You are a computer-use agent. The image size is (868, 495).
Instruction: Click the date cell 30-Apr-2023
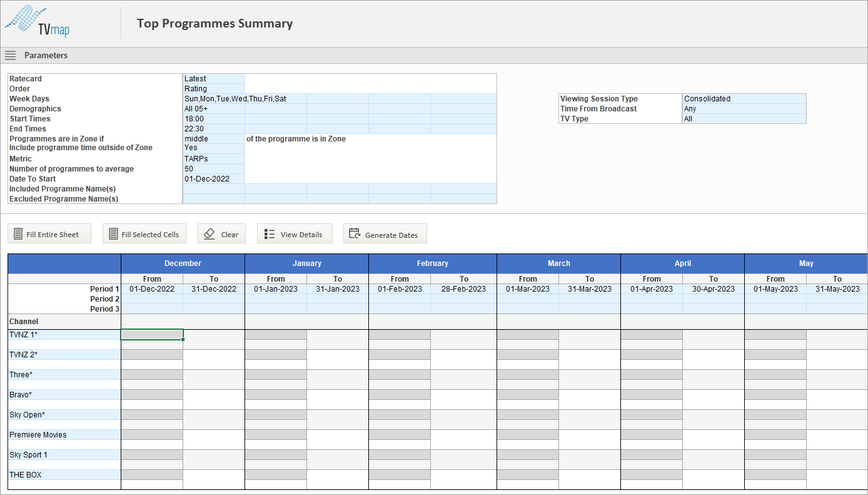click(714, 289)
